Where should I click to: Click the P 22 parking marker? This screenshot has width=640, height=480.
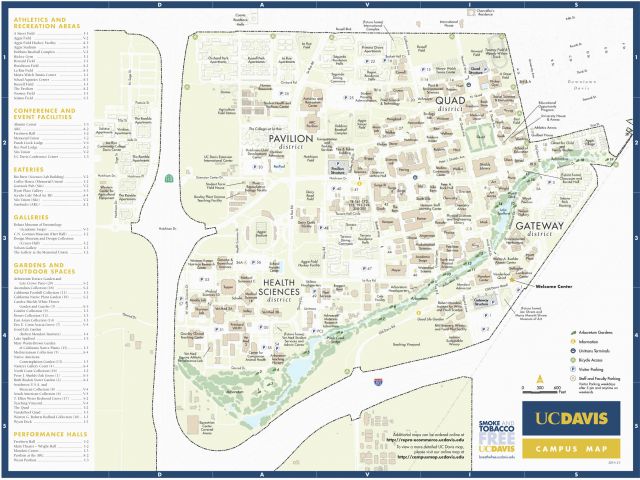(x=370, y=61)
